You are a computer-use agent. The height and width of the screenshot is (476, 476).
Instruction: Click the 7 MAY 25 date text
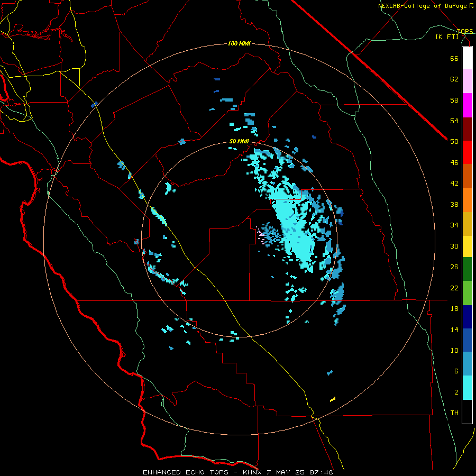(x=286, y=472)
